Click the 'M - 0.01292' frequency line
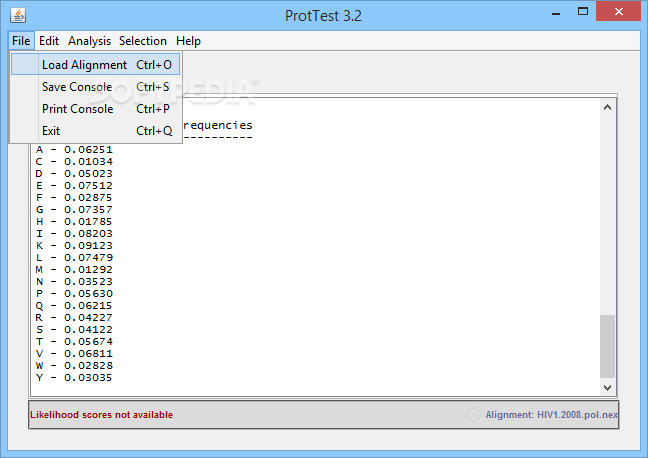The image size is (648, 458). click(x=74, y=269)
